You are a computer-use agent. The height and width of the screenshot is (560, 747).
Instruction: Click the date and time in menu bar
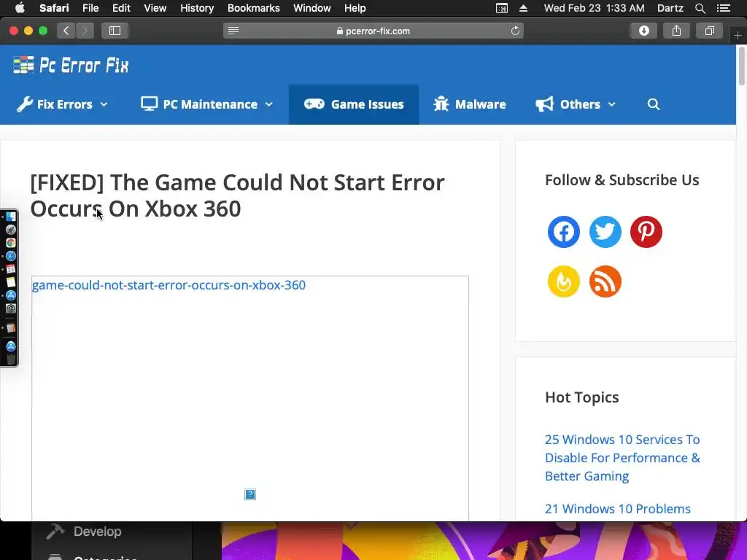pyautogui.click(x=594, y=8)
